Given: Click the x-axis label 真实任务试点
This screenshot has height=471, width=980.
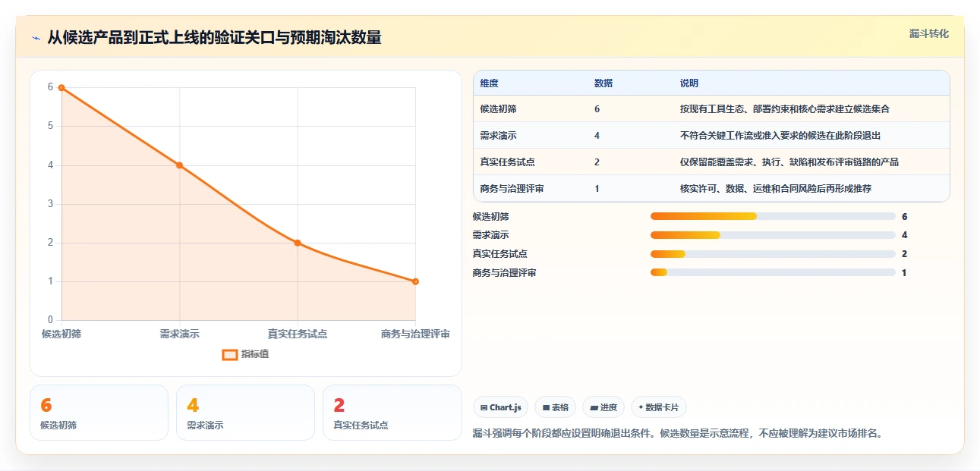Looking at the screenshot, I should click(x=298, y=334).
